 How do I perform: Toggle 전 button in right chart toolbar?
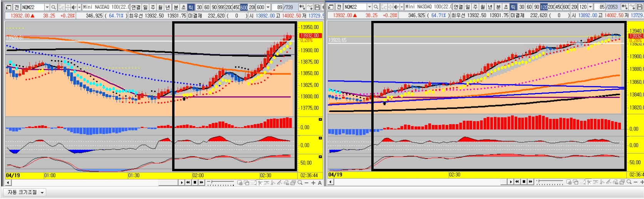pyautogui.click(x=339, y=7)
